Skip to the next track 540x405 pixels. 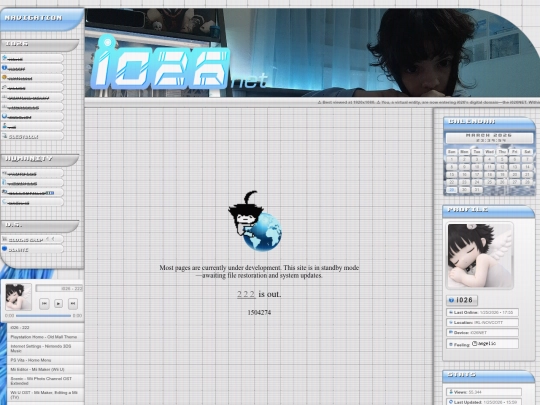point(73,303)
